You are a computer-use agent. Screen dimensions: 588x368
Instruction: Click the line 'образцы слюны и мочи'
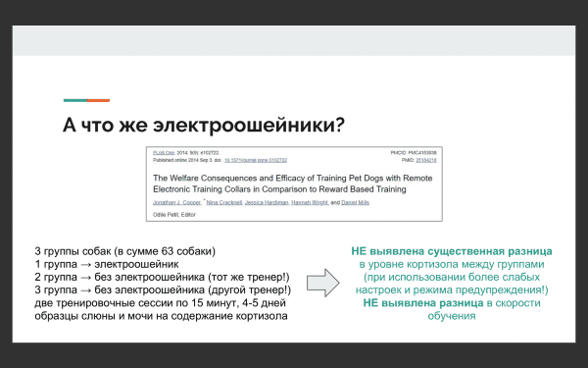[162, 316]
